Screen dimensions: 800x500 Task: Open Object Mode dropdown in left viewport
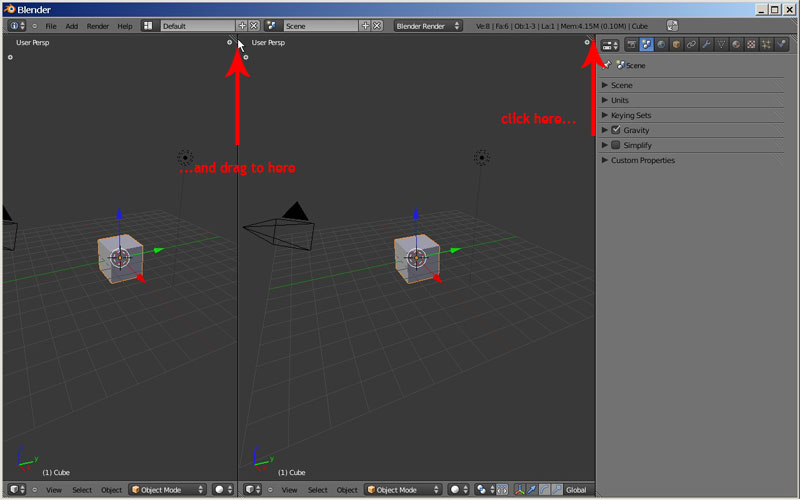click(168, 490)
